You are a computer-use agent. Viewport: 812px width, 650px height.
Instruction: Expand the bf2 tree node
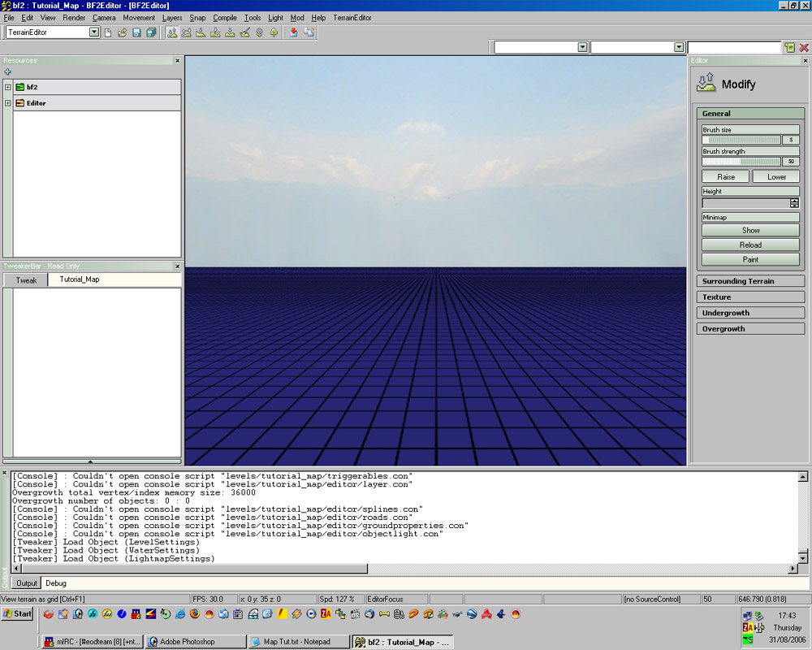pyautogui.click(x=8, y=87)
